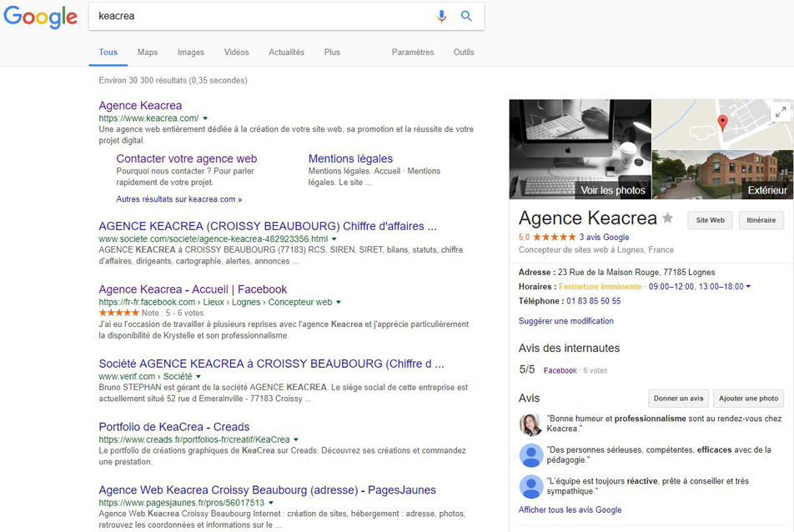Open Outils options
Screen dimensions: 794x532
(464, 53)
